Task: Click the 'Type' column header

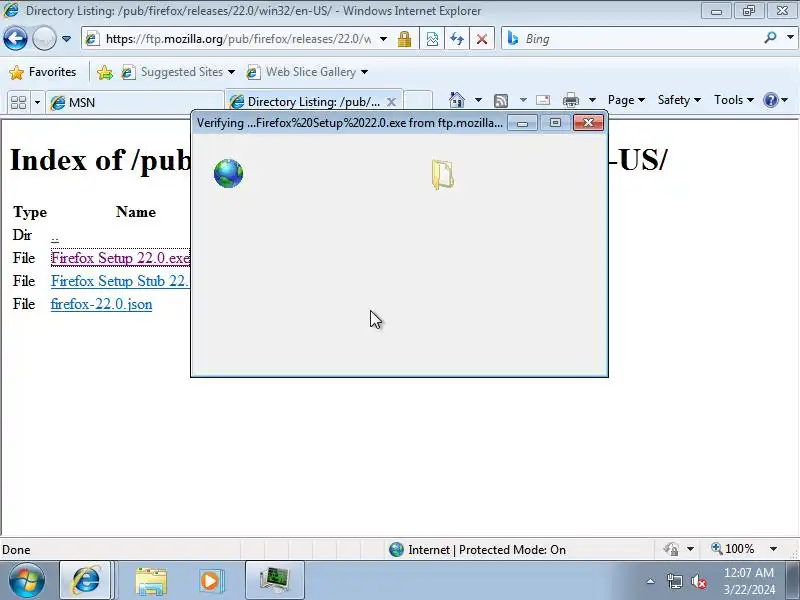Action: [30, 212]
